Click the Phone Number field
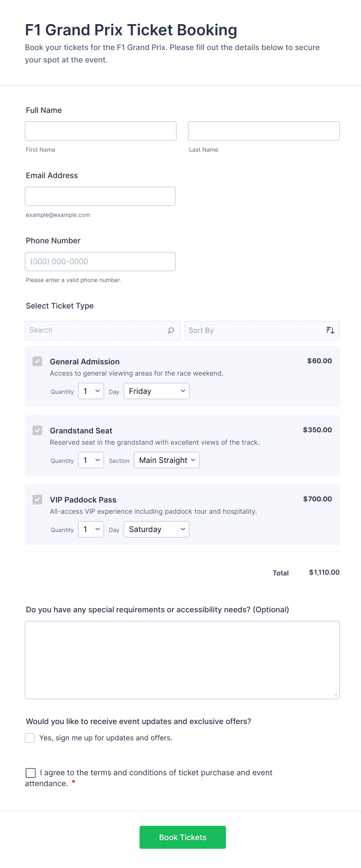 tap(100, 262)
